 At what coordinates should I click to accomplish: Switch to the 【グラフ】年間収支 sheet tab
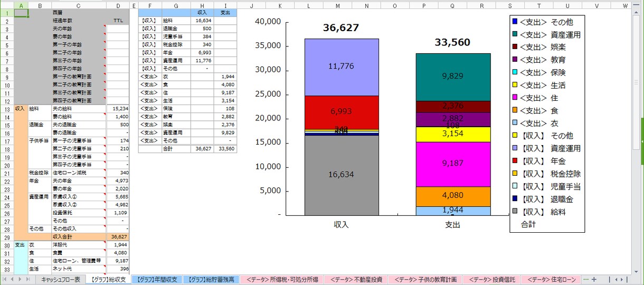(157, 279)
